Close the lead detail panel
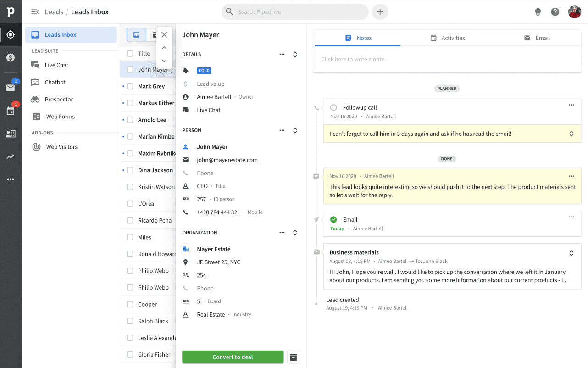Image resolution: width=588 pixels, height=368 pixels. pos(164,35)
